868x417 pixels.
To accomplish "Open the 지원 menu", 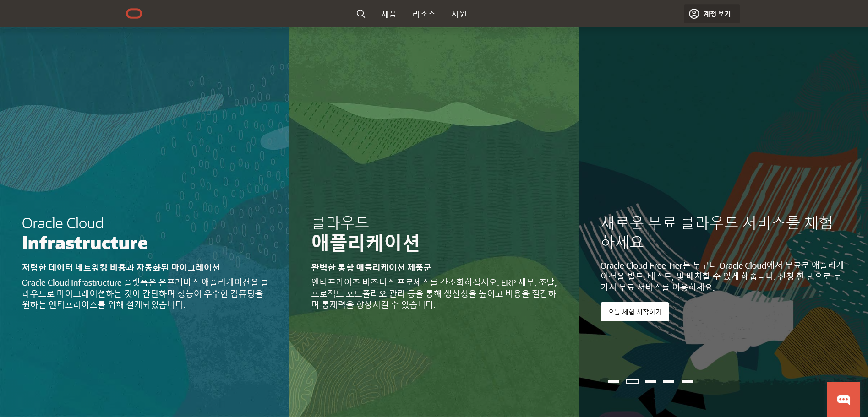I will pos(459,14).
